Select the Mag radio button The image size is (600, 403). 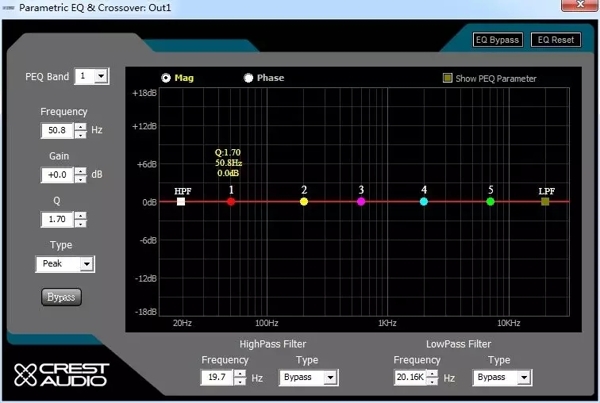click(166, 78)
